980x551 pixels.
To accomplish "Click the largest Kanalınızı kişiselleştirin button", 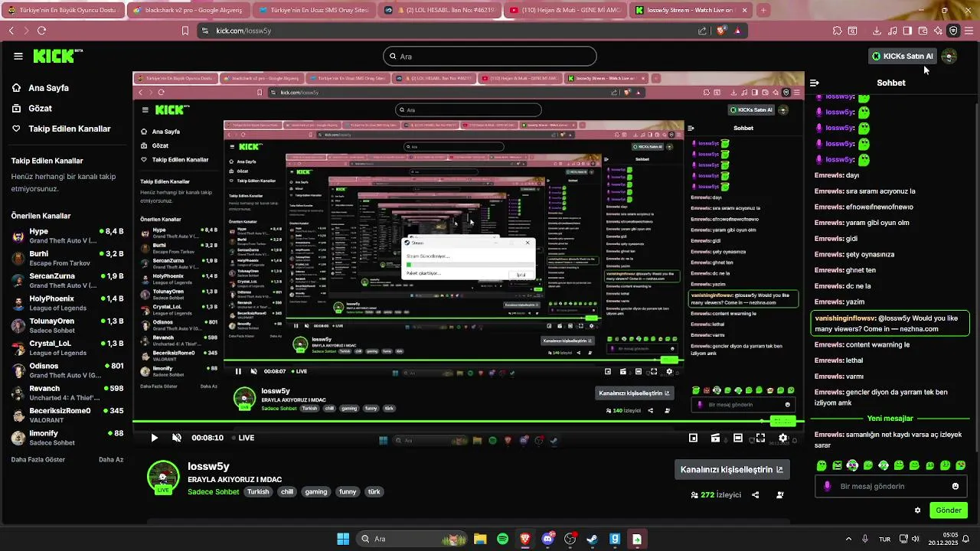I will pyautogui.click(x=732, y=469).
